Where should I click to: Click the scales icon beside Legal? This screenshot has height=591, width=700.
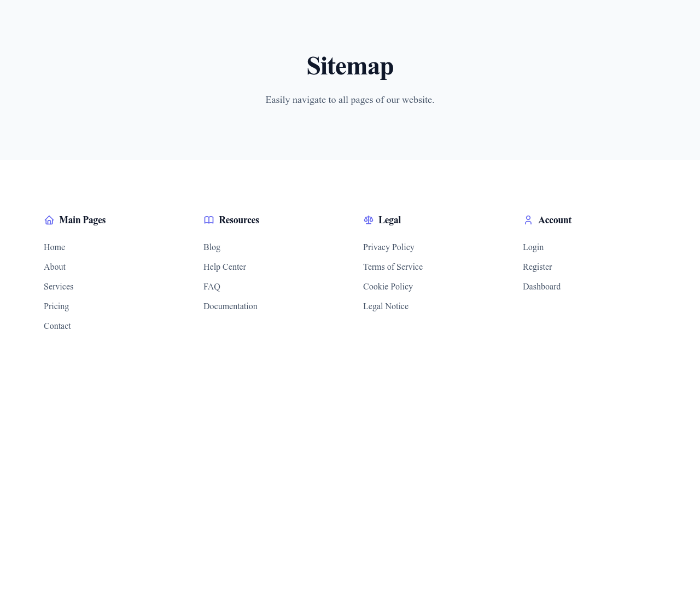click(369, 220)
